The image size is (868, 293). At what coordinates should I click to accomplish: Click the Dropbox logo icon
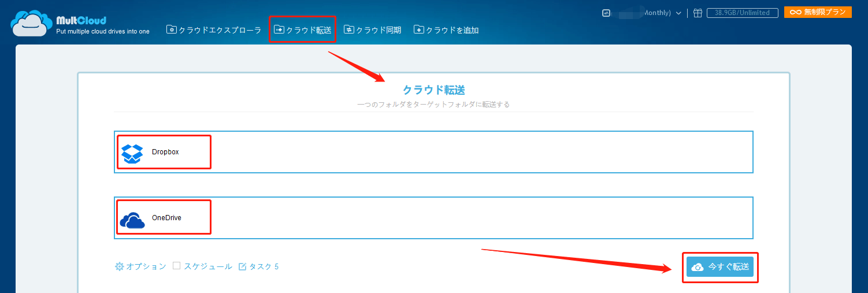tap(132, 153)
